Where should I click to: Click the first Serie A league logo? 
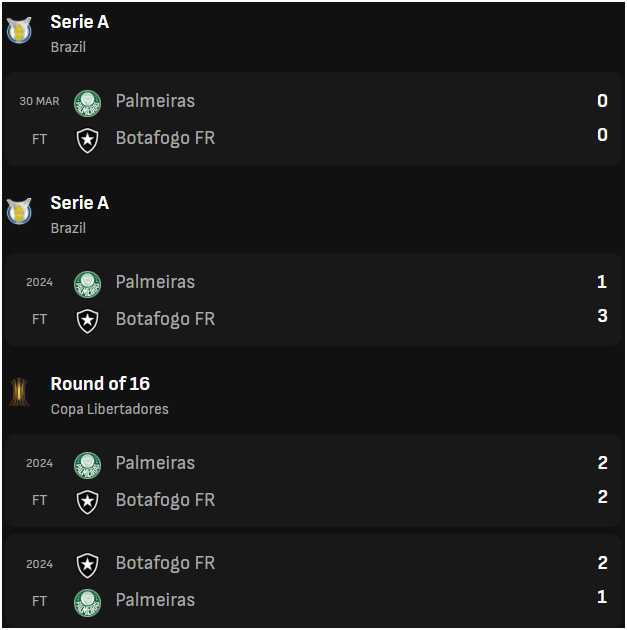coord(19,30)
